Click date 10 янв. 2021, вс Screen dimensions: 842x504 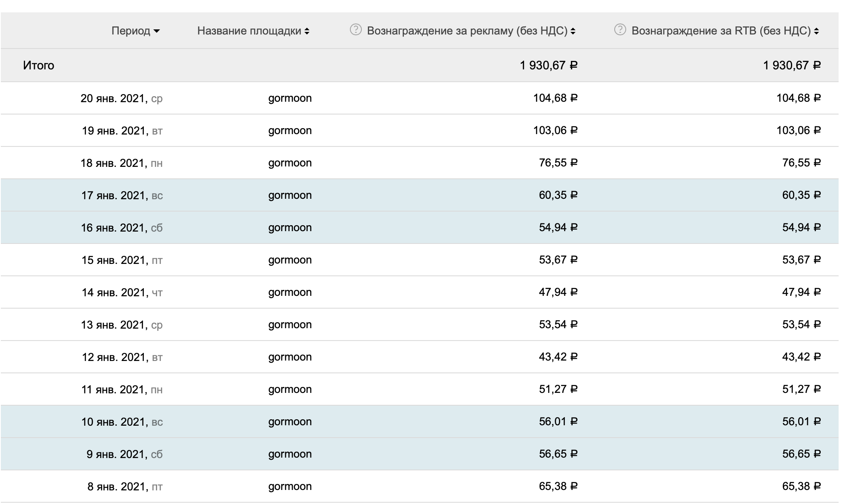point(122,422)
